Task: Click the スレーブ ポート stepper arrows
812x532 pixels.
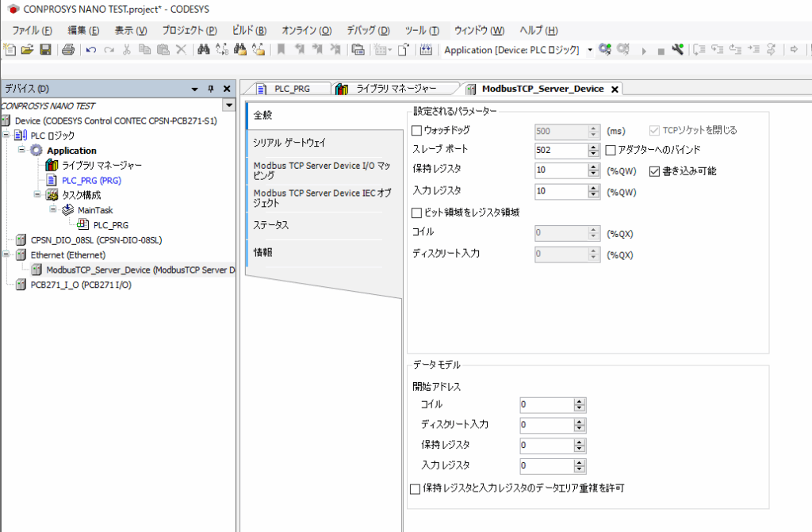Action: point(594,150)
